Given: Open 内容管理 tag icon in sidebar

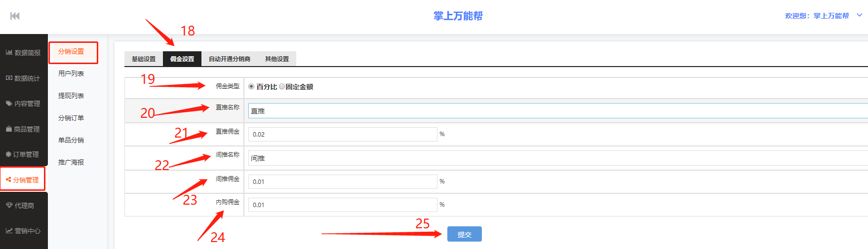Looking at the screenshot, I should pos(9,104).
